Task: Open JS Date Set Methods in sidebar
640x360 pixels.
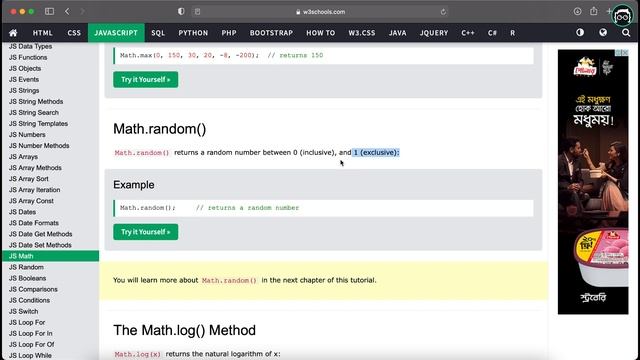Action: 40,245
